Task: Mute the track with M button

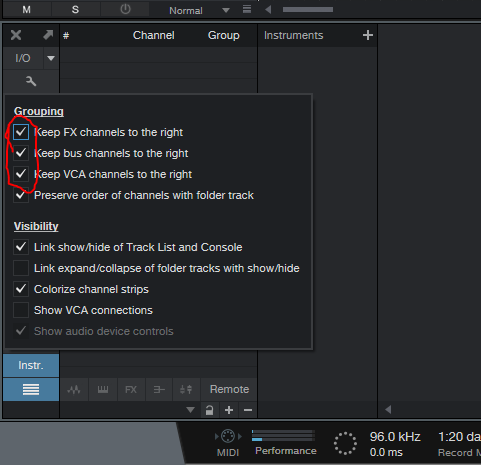Action: [27, 10]
